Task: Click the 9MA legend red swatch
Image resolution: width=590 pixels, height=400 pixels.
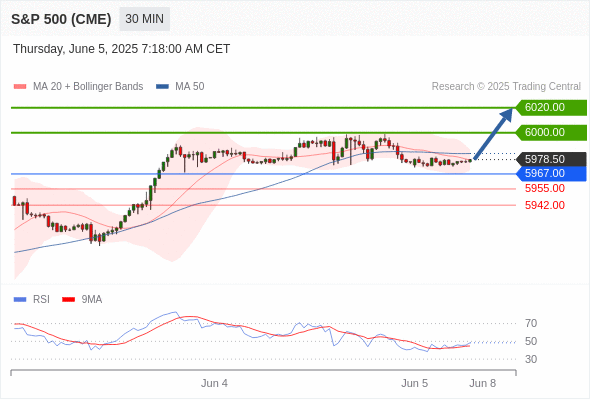Action: pyautogui.click(x=68, y=300)
